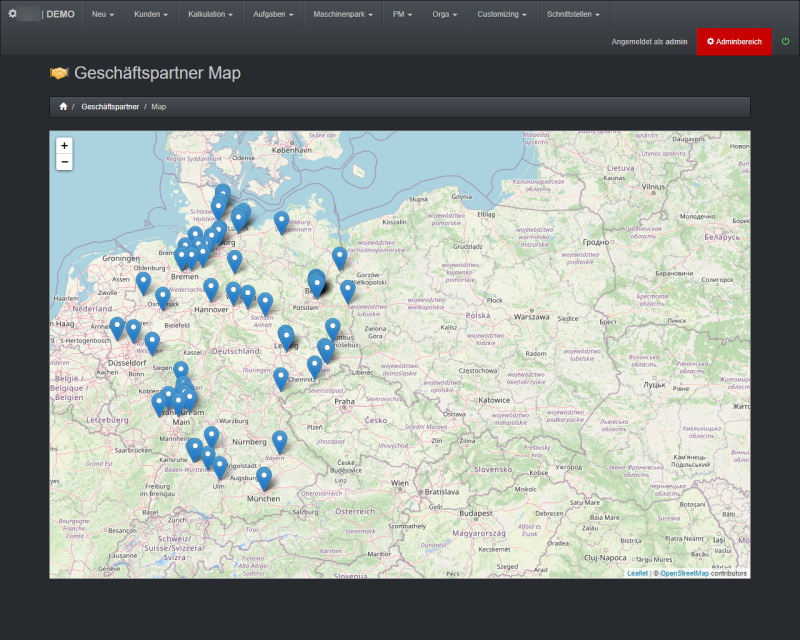The image size is (800, 640).
Task: Open Geschäftspartner breadcrumb link
Action: (x=110, y=107)
